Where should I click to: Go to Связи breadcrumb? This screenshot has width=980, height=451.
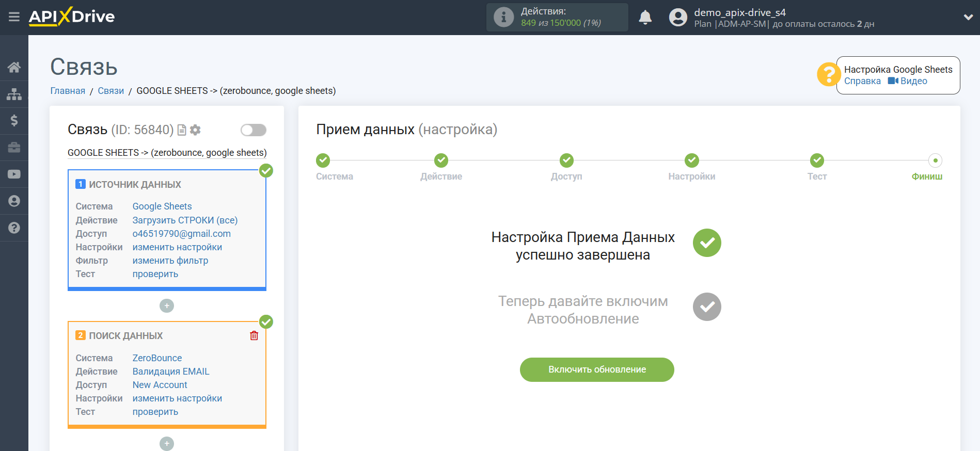[x=111, y=91]
